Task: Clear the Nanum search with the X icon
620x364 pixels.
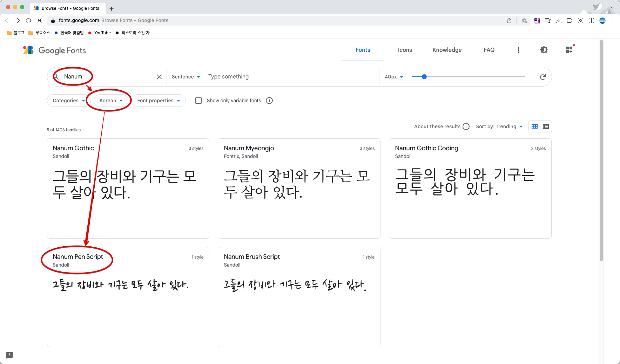Action: click(x=159, y=76)
